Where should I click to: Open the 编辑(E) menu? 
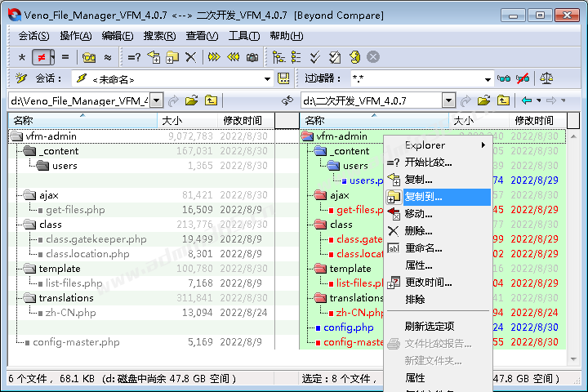coord(118,36)
